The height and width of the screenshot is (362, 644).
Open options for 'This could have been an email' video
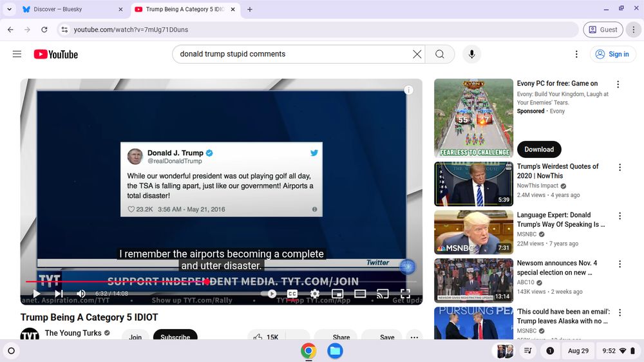(620, 312)
